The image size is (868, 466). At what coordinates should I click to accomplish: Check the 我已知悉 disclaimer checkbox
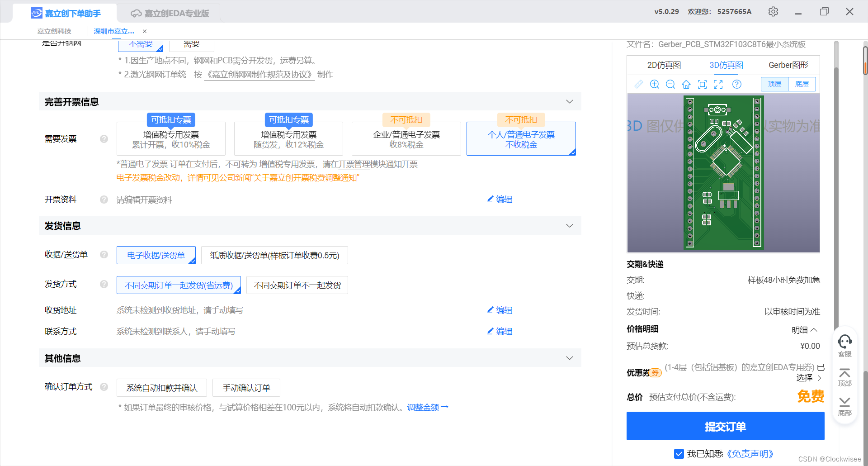679,454
